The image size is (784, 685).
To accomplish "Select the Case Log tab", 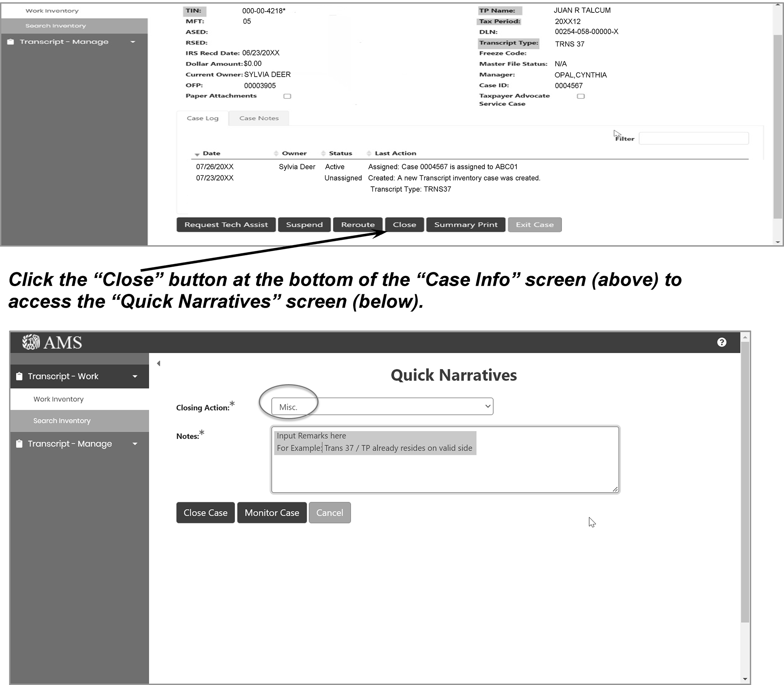I will (202, 118).
